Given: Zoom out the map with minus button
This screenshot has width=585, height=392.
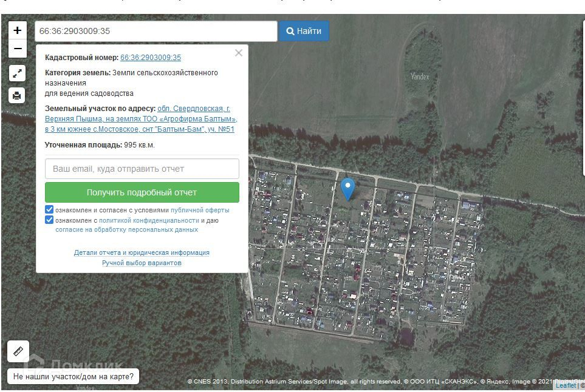Looking at the screenshot, I should 18,49.
